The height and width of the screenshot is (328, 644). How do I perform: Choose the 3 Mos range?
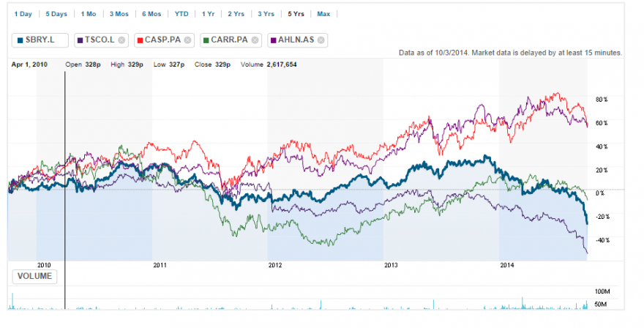(119, 14)
